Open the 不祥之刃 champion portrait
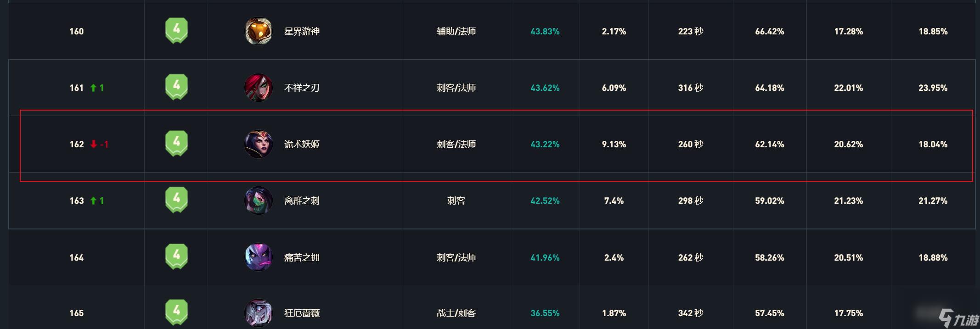 pyautogui.click(x=259, y=88)
